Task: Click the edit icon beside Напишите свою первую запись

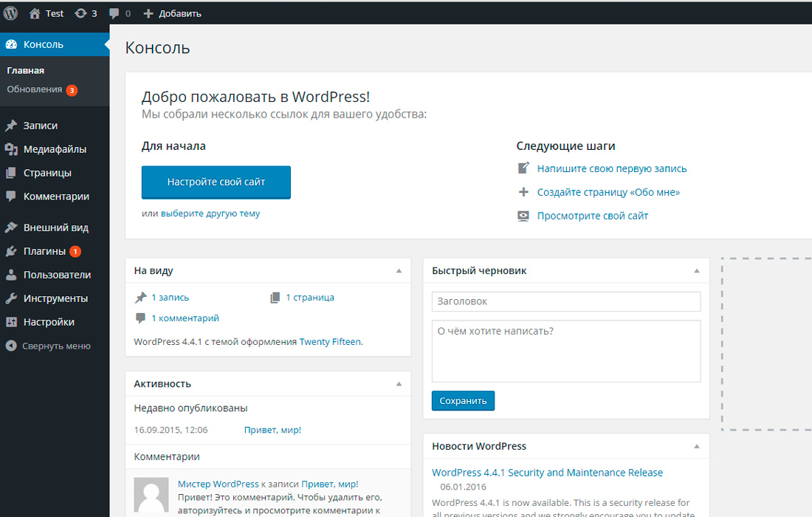Action: (x=523, y=168)
